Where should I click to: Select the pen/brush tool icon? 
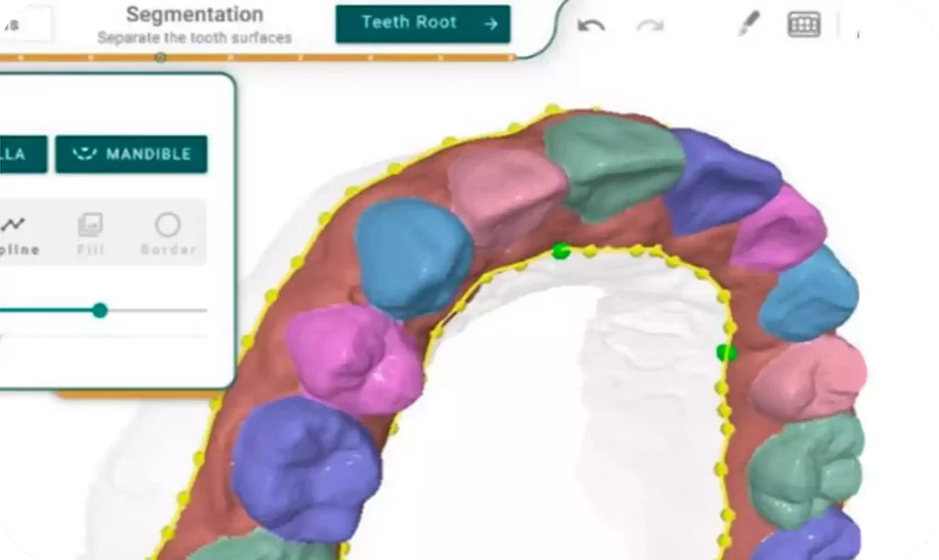(749, 25)
